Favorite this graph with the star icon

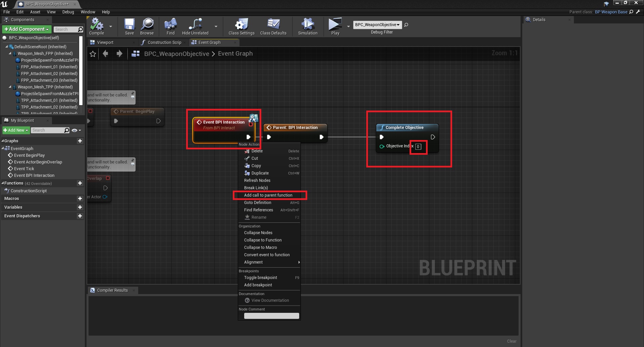pyautogui.click(x=93, y=54)
